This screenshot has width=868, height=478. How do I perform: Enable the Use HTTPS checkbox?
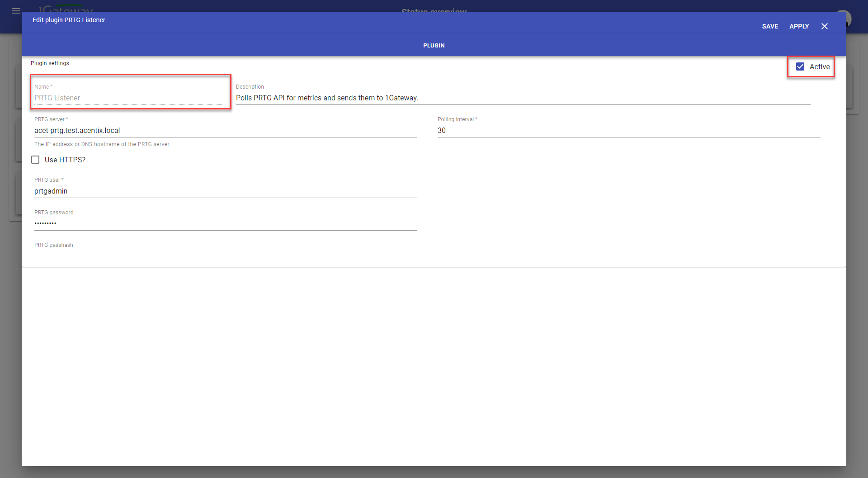tap(35, 160)
